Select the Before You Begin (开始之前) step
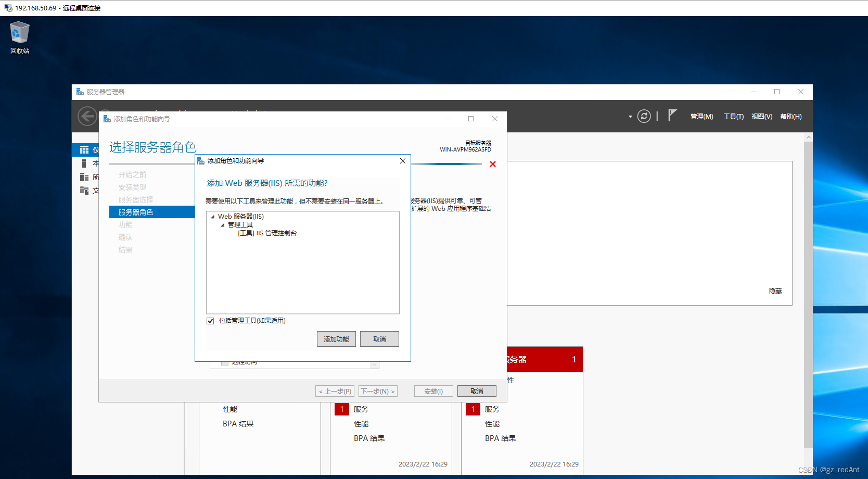This screenshot has height=479, width=868. pyautogui.click(x=132, y=175)
